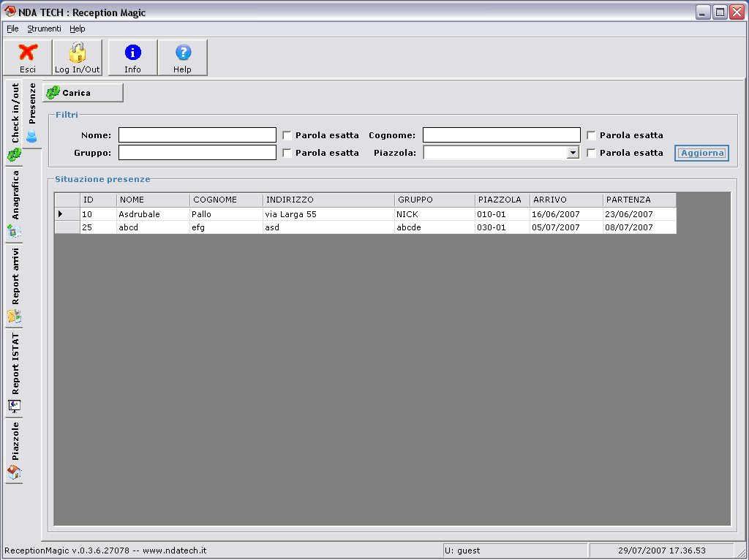Enable Parola esatta for Gruppo

pyautogui.click(x=287, y=154)
